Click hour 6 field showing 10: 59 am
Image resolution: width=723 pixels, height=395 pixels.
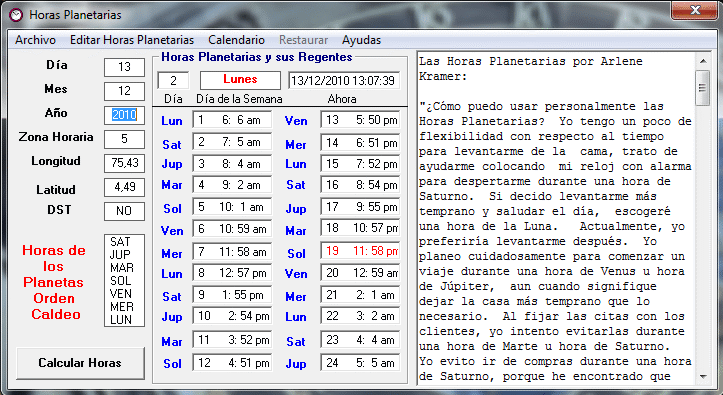tap(232, 229)
